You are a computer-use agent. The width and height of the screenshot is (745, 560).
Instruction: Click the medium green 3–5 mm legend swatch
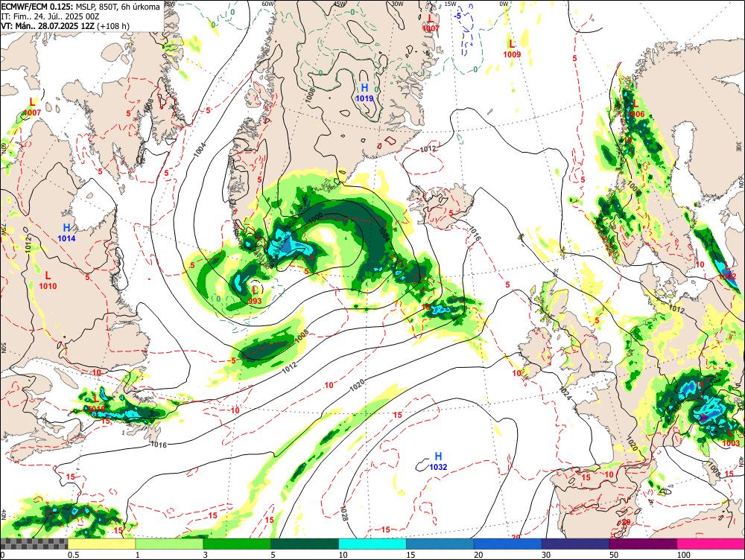click(237, 544)
